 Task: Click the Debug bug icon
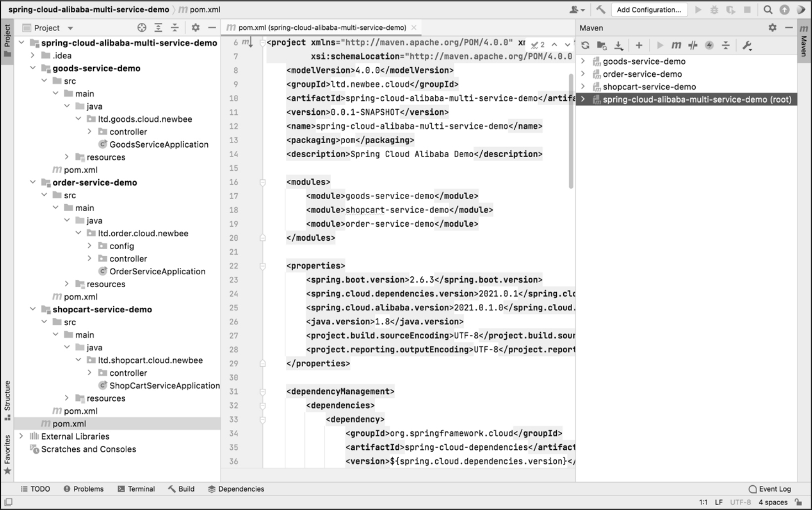714,9
